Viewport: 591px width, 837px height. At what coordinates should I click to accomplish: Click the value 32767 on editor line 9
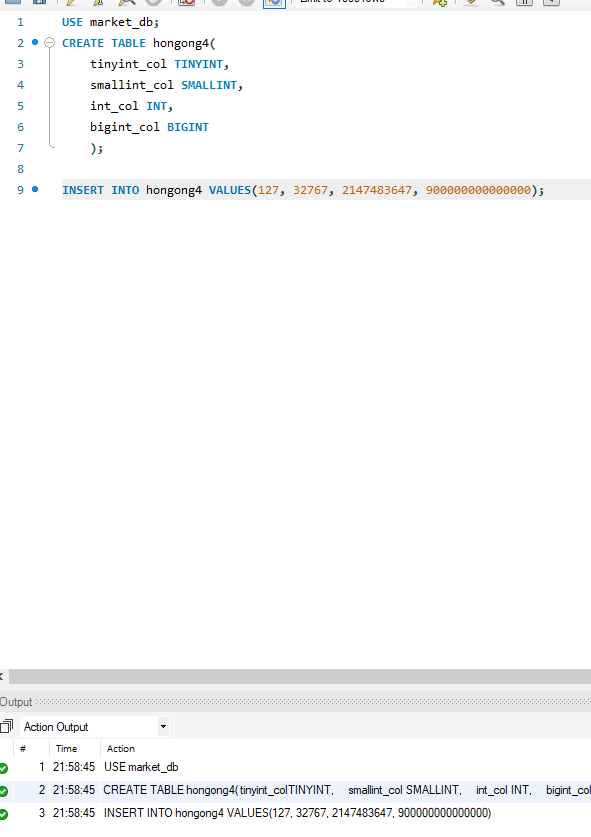click(310, 190)
